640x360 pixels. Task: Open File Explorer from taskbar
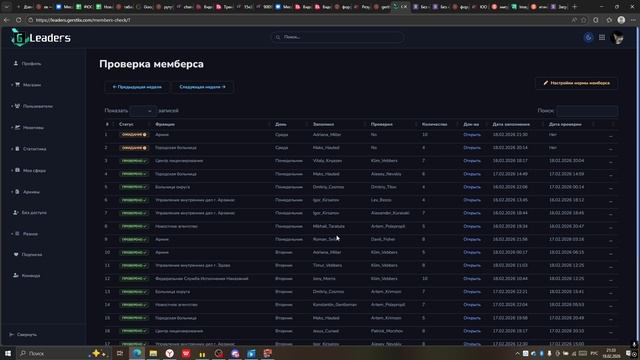[x=153, y=353]
